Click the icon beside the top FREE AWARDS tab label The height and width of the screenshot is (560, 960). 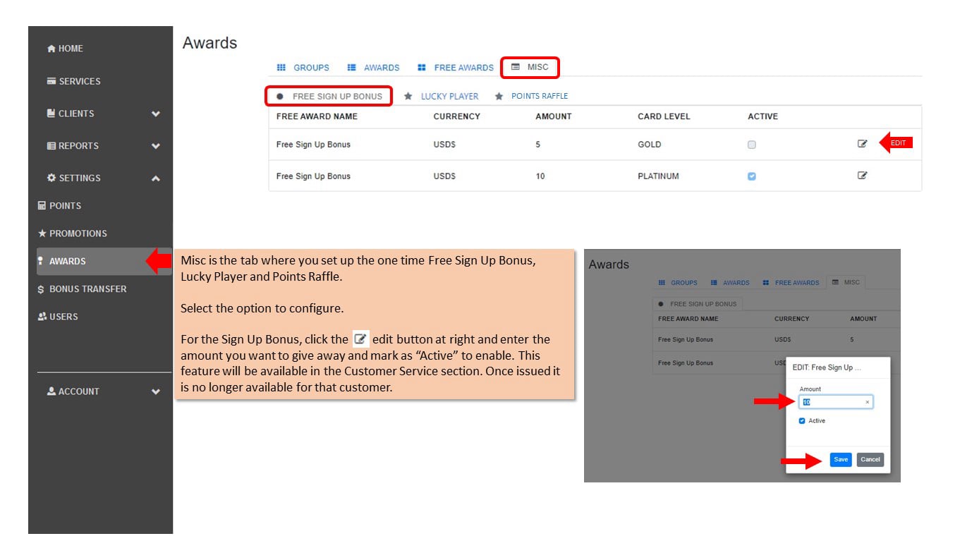coord(421,68)
